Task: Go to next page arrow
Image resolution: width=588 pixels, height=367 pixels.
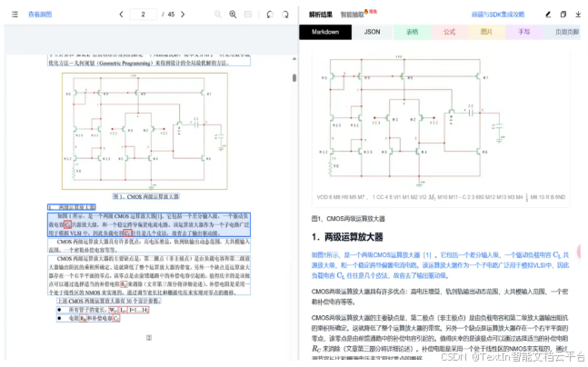Action: [x=183, y=15]
